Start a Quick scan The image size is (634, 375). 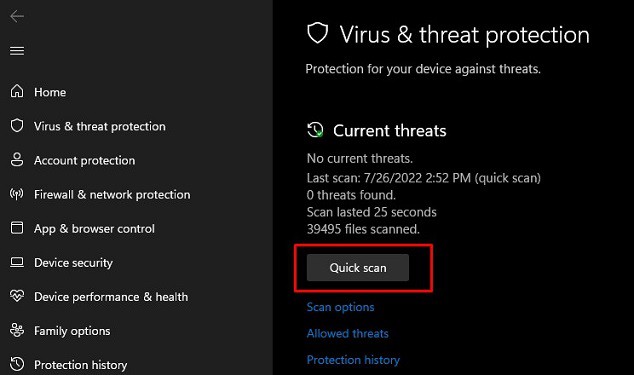358,267
